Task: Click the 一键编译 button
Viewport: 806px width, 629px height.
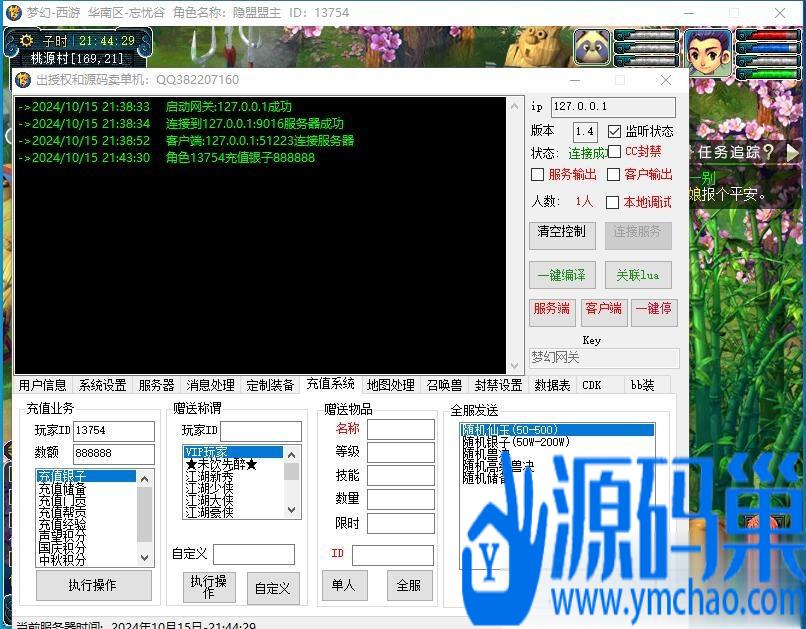Action: (561, 275)
